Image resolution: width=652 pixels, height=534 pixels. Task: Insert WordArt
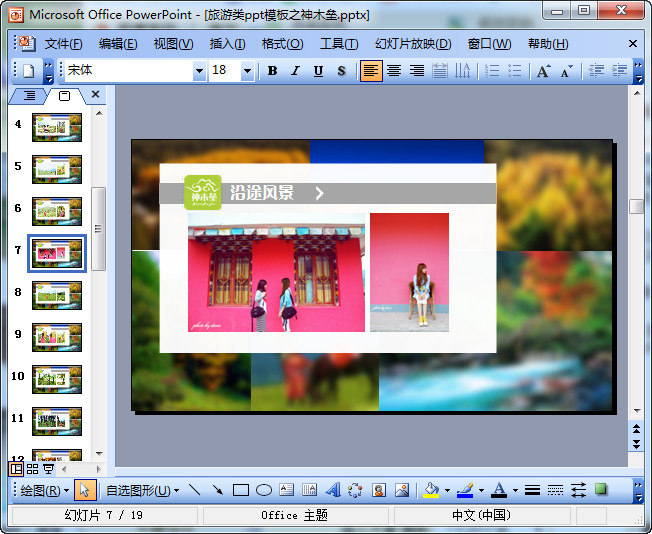[x=333, y=490]
